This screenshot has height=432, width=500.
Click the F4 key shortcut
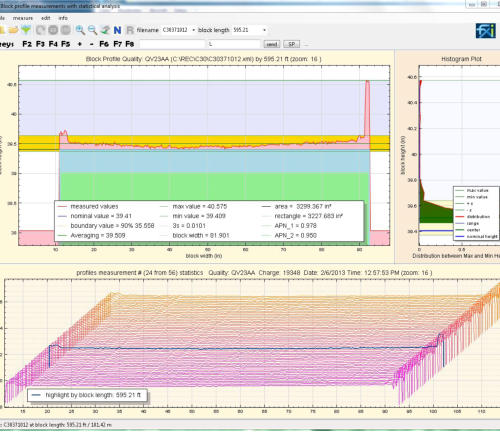(x=53, y=44)
